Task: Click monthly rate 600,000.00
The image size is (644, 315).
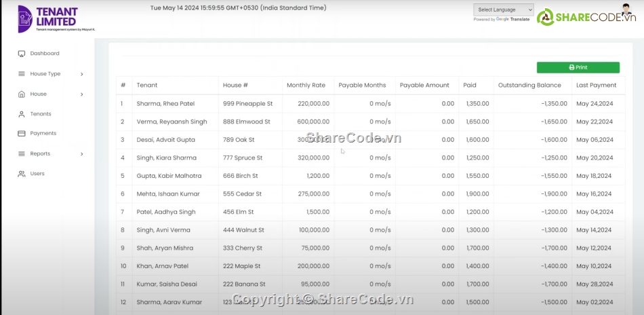Action: 313,122
